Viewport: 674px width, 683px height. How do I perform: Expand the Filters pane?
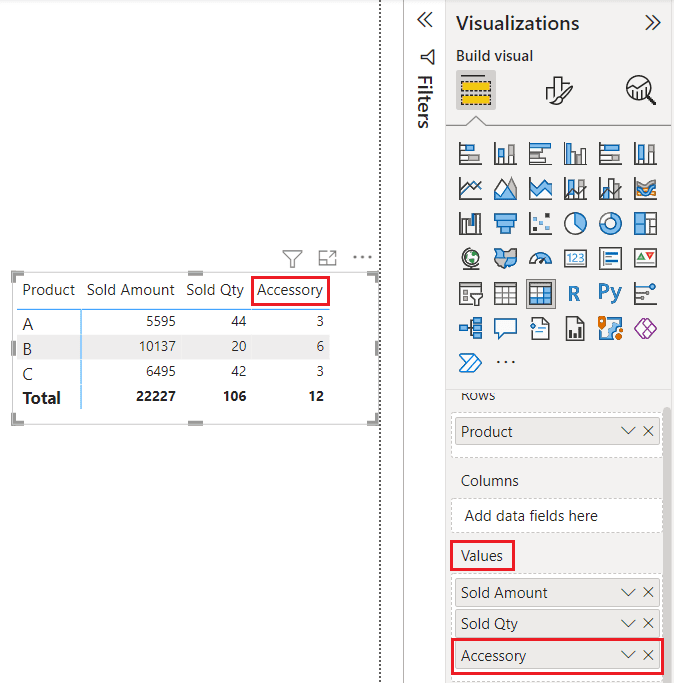(x=425, y=20)
